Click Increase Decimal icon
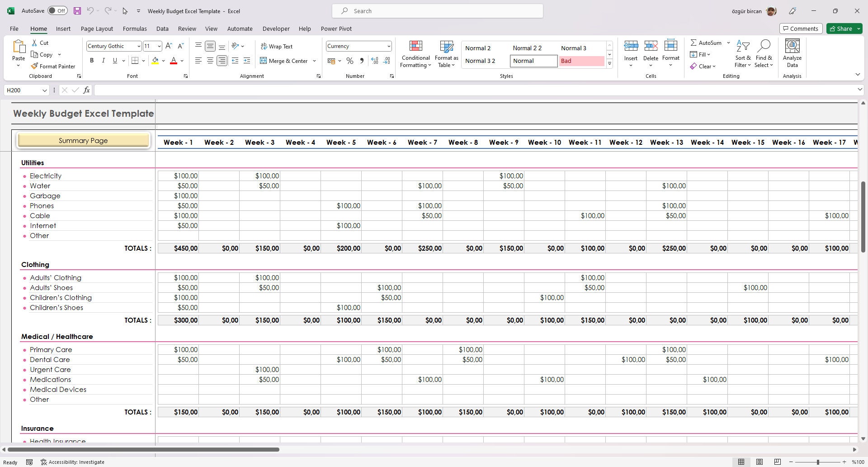This screenshot has width=868, height=467. coord(374,61)
